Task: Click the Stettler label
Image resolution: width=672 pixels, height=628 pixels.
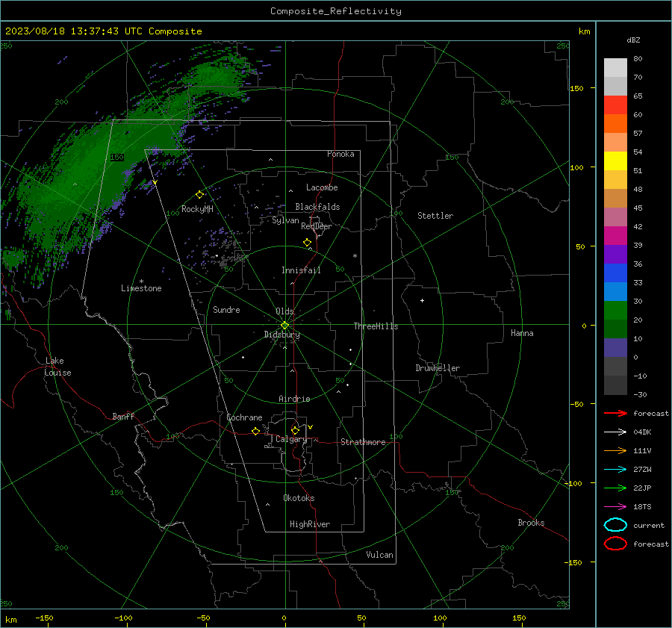Action: [x=435, y=216]
